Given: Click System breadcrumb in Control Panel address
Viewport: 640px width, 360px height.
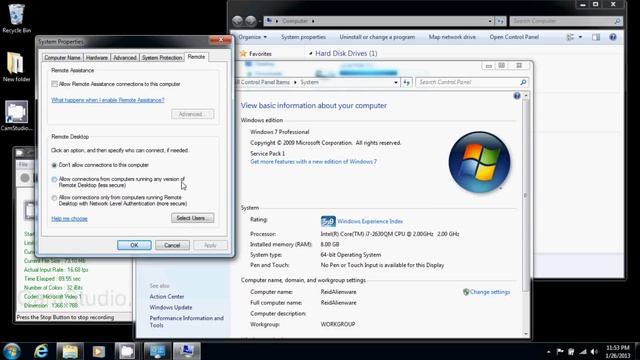Looking at the screenshot, I should [309, 82].
